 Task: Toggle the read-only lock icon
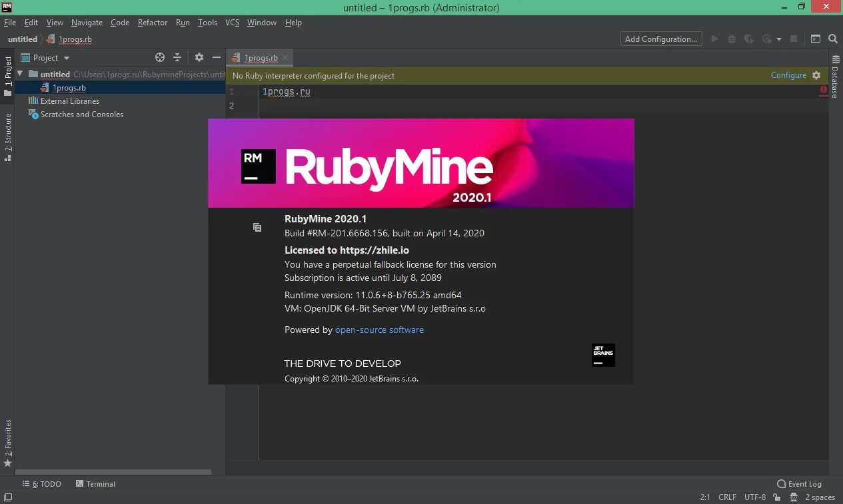(777, 497)
